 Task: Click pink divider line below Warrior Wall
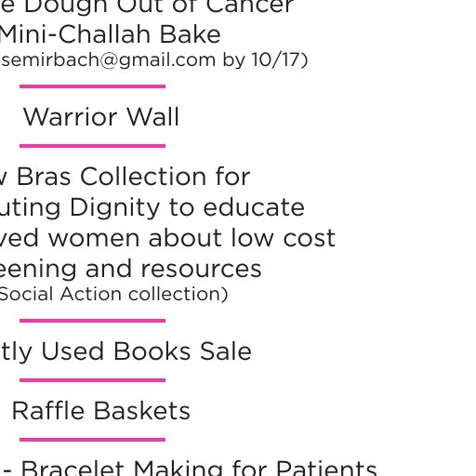click(92, 146)
